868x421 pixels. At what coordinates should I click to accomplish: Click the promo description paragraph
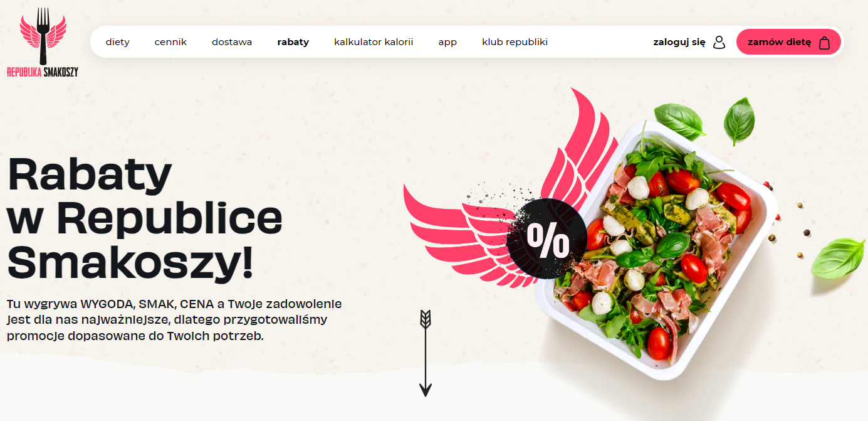click(x=174, y=319)
